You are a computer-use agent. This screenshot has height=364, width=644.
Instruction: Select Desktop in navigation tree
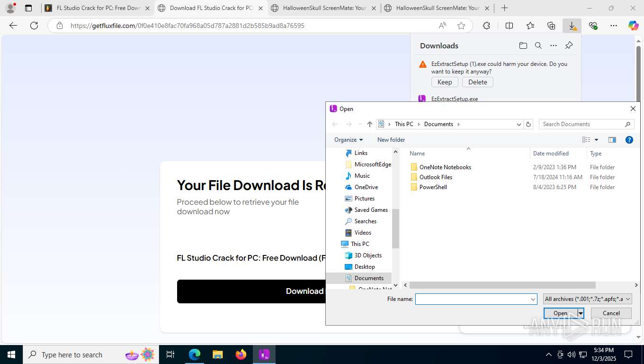(x=365, y=267)
